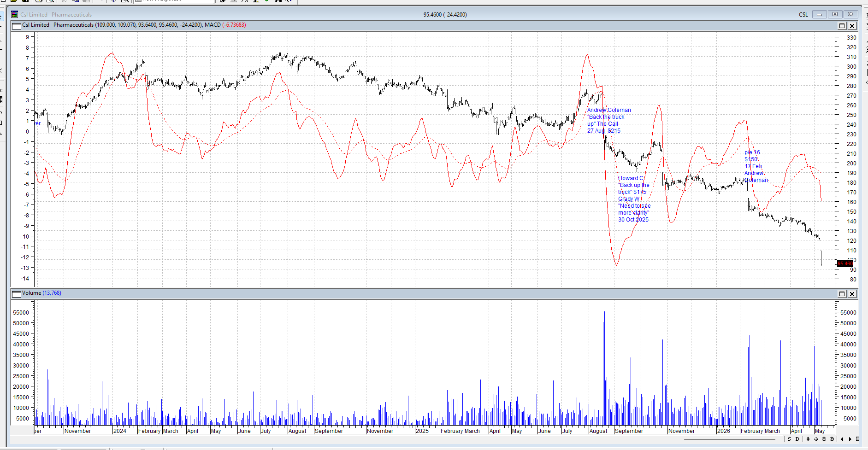Select the Howard C '30 Oct 2025' annotation
The width and height of the screenshot is (868, 450).
[634, 199]
